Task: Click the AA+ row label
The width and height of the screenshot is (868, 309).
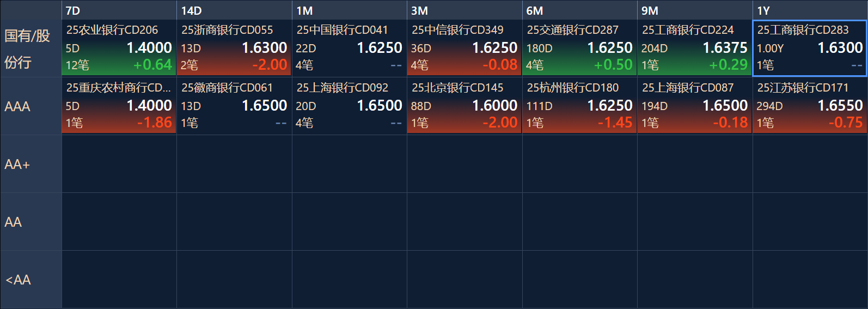Action: 30,164
